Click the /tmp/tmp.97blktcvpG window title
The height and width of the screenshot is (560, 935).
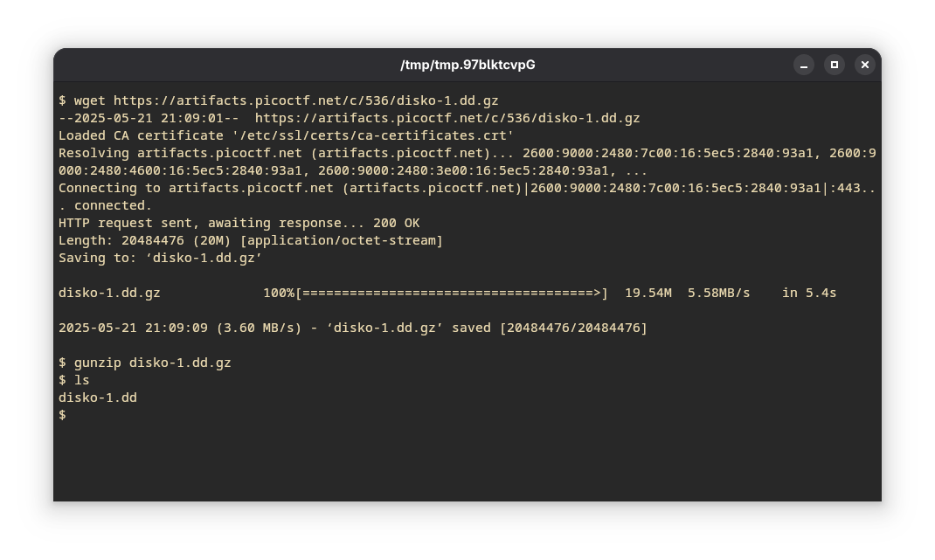[x=467, y=65]
